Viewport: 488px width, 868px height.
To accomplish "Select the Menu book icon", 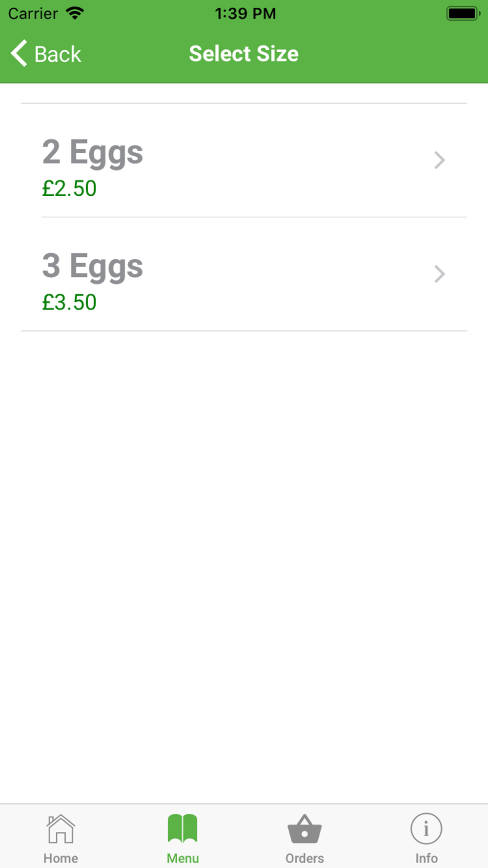I will click(183, 828).
